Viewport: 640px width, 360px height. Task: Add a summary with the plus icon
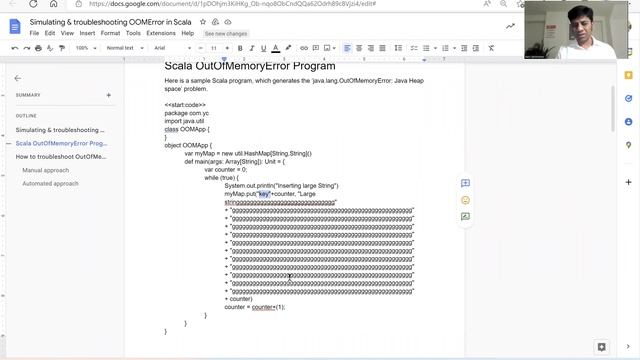click(x=109, y=95)
